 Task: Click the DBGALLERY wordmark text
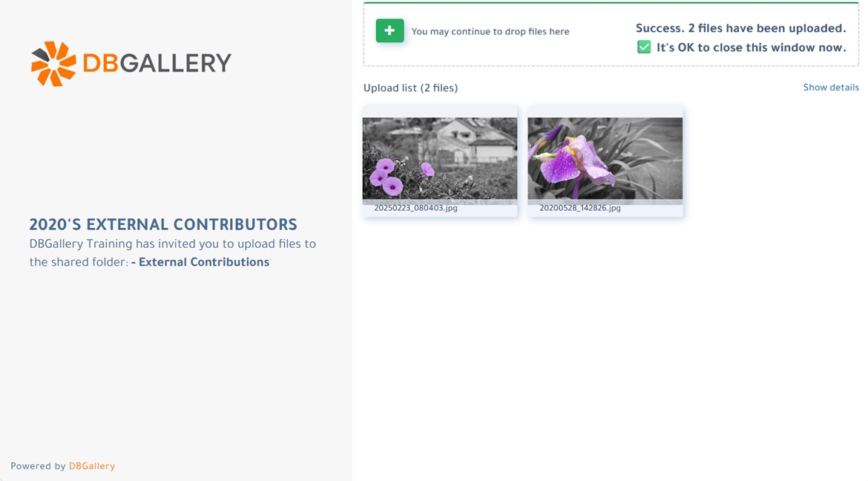point(157,63)
